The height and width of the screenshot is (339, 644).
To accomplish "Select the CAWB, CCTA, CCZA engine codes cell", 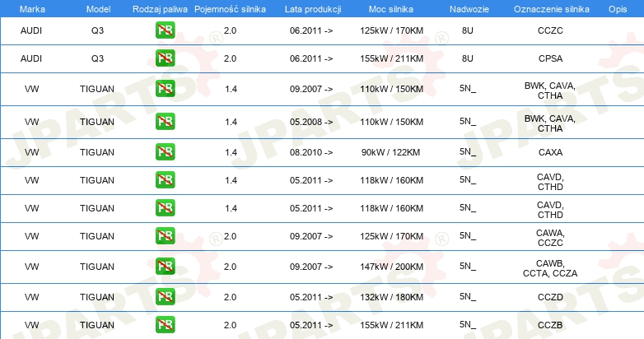I will point(550,268).
